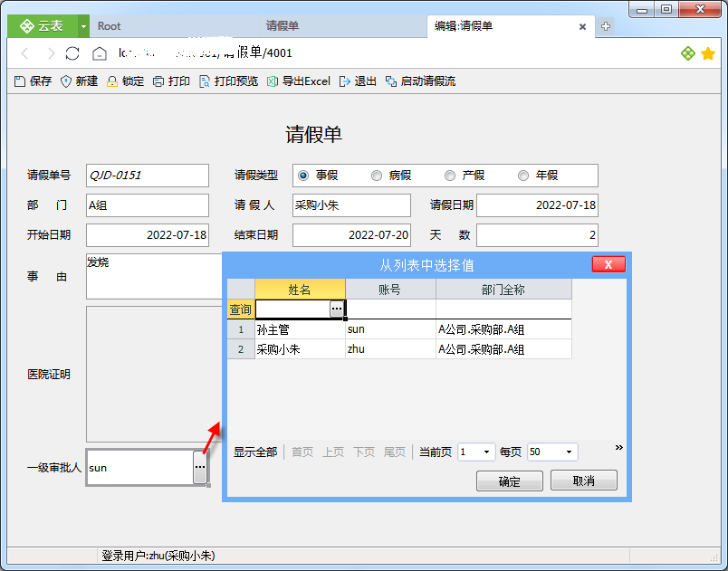Open a new tab with plus icon
The image size is (728, 571).
click(606, 26)
